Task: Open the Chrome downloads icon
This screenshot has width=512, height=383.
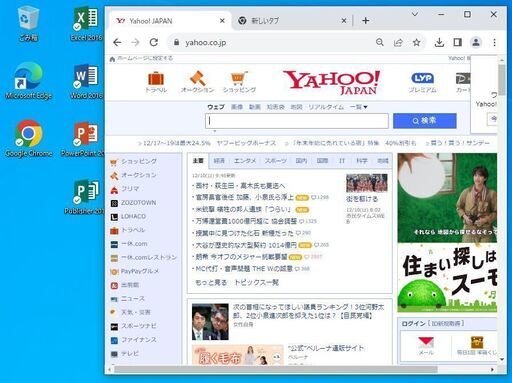Action: click(x=439, y=42)
